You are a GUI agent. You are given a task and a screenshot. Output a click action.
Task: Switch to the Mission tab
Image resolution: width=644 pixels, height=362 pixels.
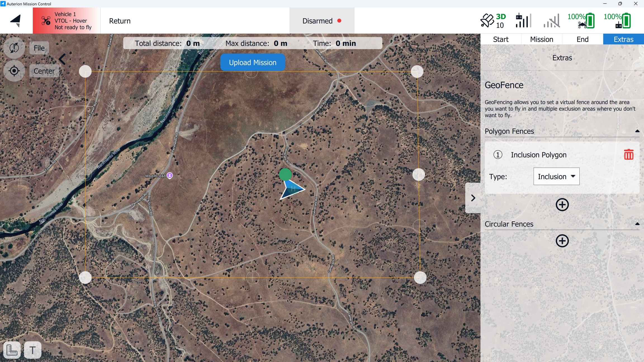coord(541,39)
